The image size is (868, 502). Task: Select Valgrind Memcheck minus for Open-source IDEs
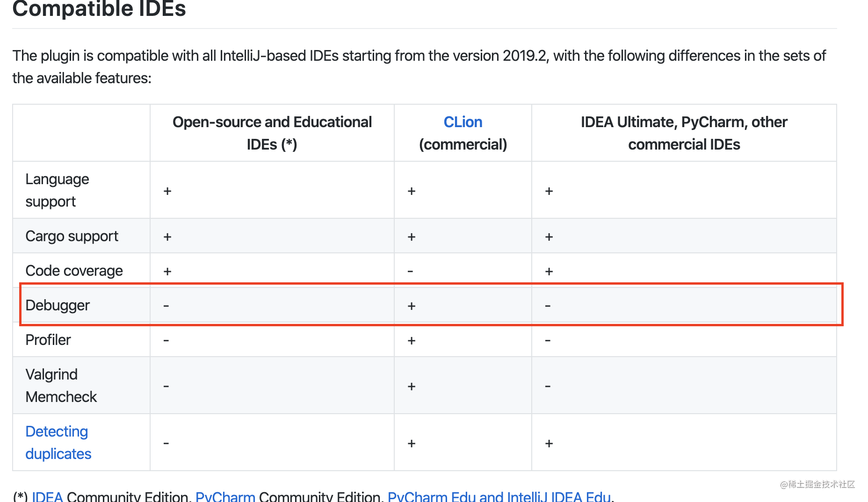click(x=166, y=386)
